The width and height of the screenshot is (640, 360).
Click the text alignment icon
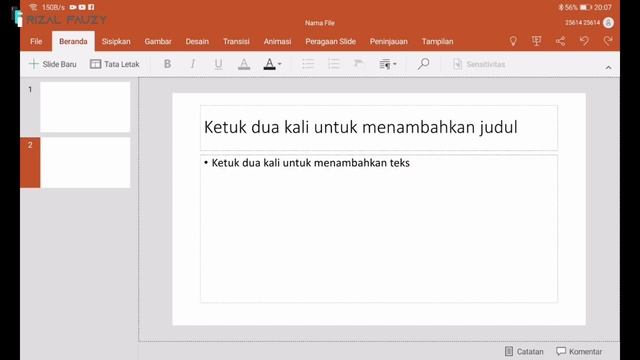(359, 64)
